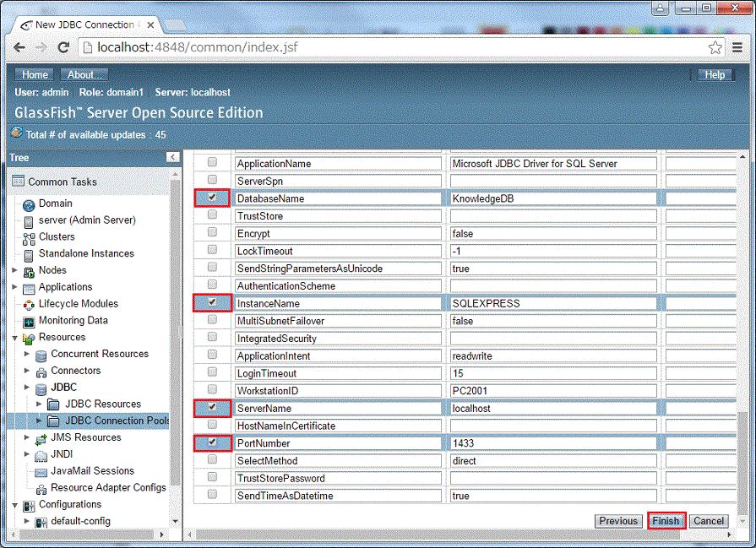Uncheck the PortNumber property checkbox
The image size is (756, 548).
coord(212,442)
